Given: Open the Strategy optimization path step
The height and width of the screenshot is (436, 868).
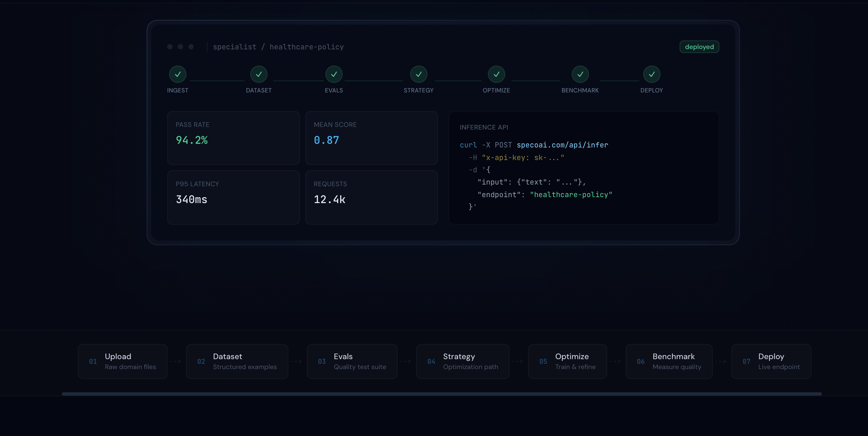Looking at the screenshot, I should tap(463, 361).
